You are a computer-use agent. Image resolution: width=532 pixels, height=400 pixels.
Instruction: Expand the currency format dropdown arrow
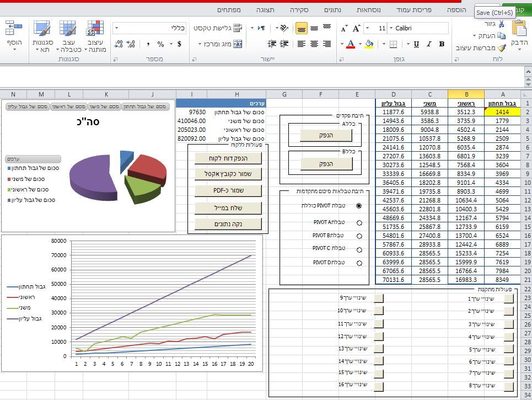(x=171, y=44)
